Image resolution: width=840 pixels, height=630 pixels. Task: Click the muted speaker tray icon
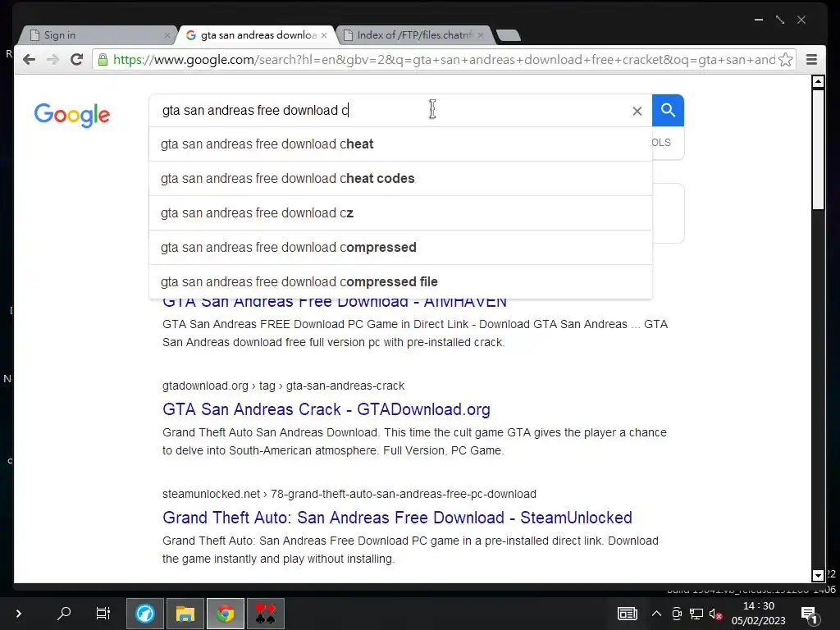(715, 614)
